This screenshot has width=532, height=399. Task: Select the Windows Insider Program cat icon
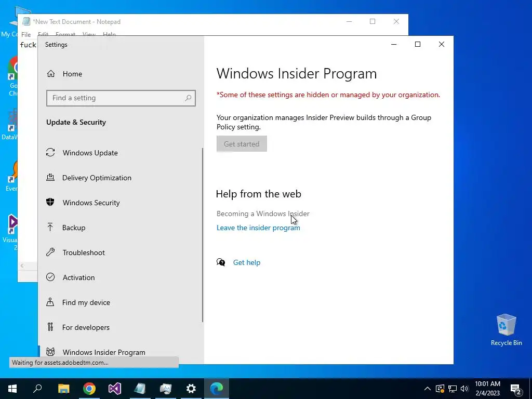(x=50, y=352)
